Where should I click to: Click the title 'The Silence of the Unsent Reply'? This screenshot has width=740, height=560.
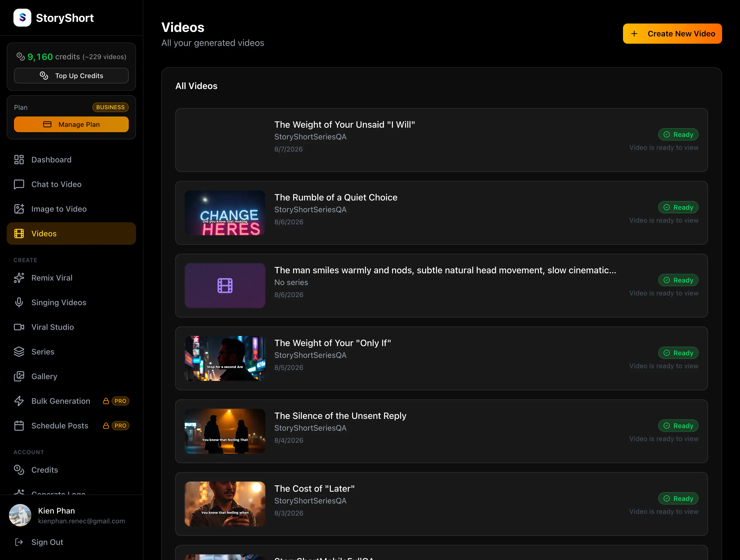pyautogui.click(x=340, y=416)
